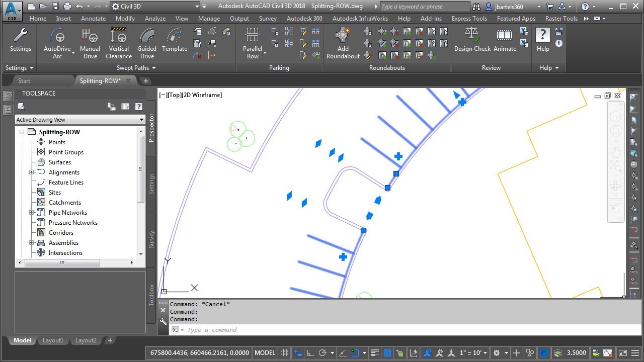The height and width of the screenshot is (362, 644).
Task: Start the Guided Drive tool
Action: click(147, 43)
